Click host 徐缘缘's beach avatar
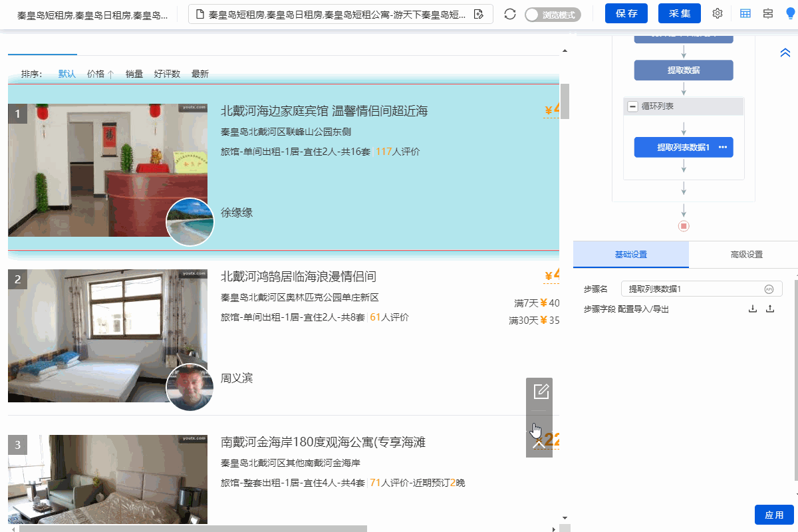 190,222
